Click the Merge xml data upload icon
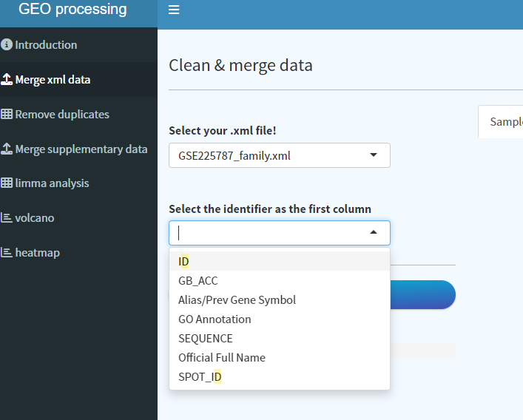This screenshot has height=420, width=523. 7,79
